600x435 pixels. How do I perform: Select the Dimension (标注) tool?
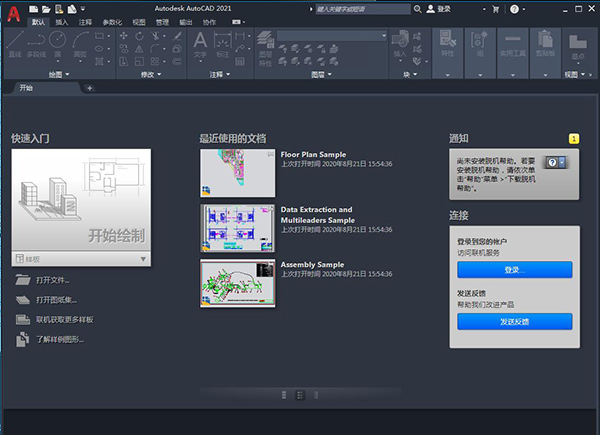click(222, 44)
